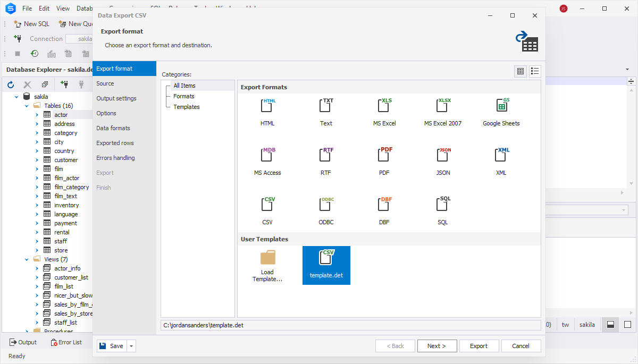Open the Save button dropdown arrow
The height and width of the screenshot is (364, 638).
point(131,346)
